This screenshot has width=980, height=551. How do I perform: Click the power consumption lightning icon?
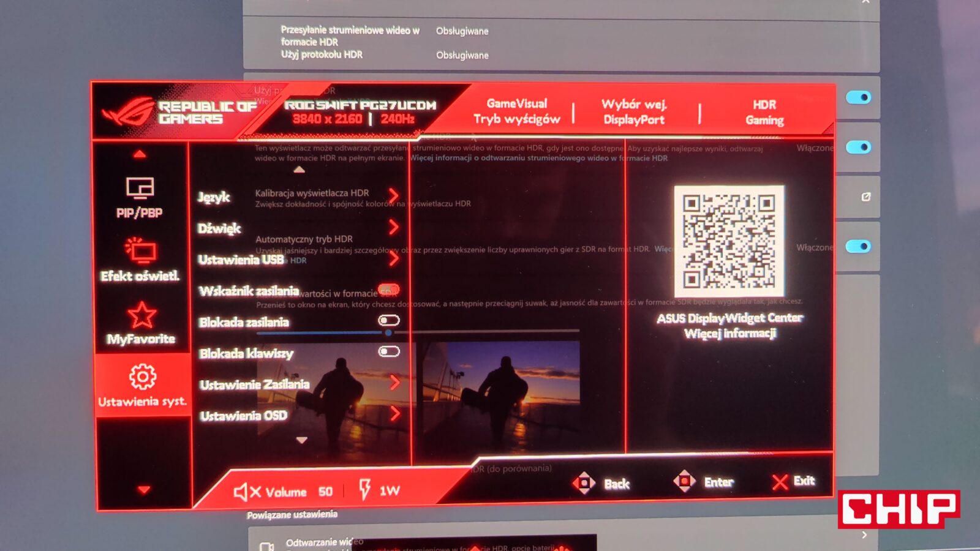point(365,490)
